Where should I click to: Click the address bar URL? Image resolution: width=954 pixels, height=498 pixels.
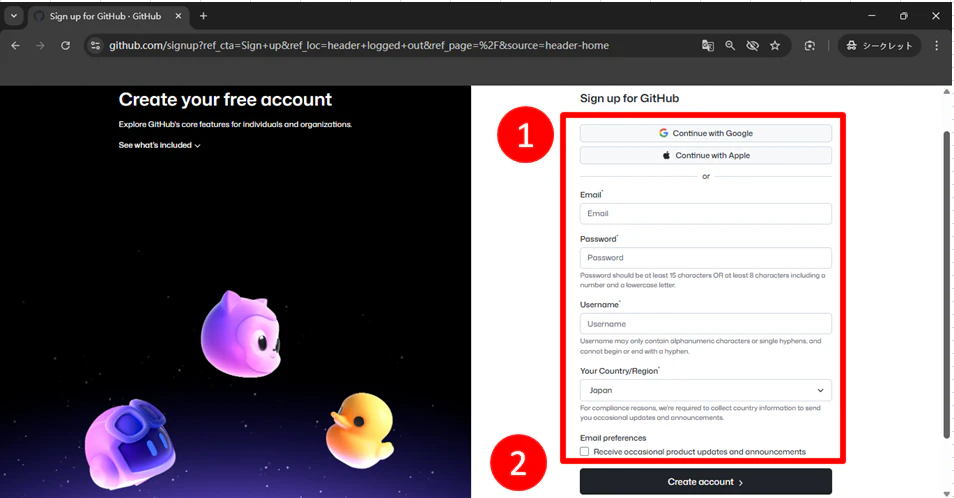359,46
